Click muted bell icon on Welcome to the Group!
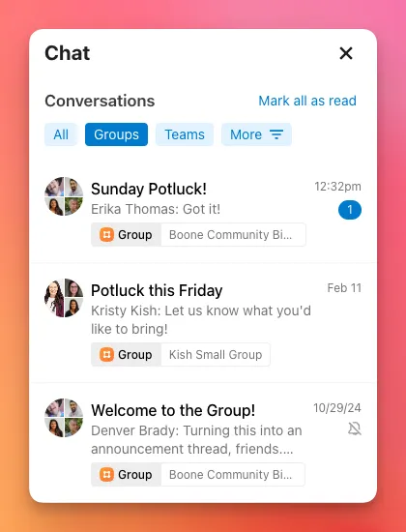406x532 pixels. coord(355,429)
